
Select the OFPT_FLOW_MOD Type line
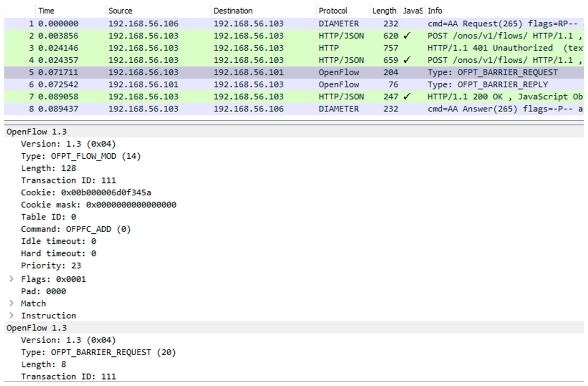coord(81,156)
